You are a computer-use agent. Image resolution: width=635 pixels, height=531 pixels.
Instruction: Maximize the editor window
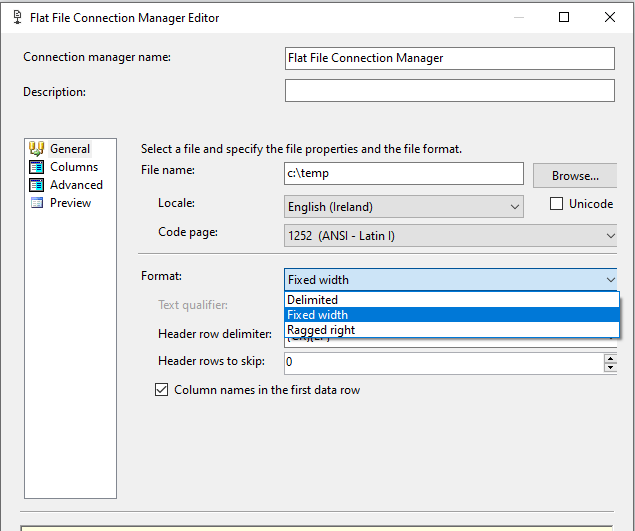(564, 17)
